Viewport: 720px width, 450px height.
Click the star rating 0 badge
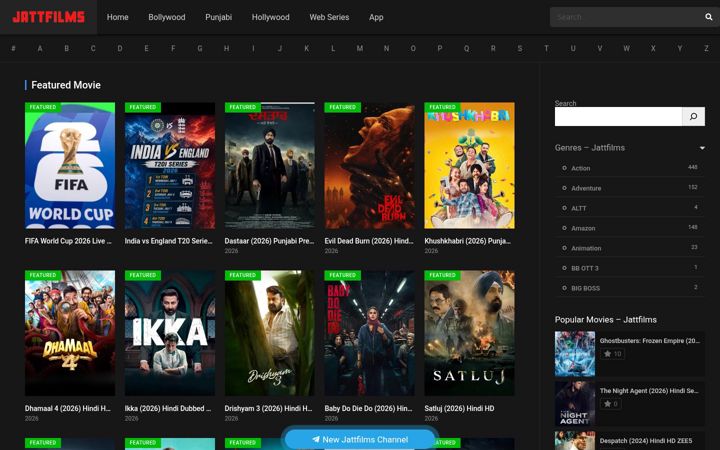click(x=610, y=404)
